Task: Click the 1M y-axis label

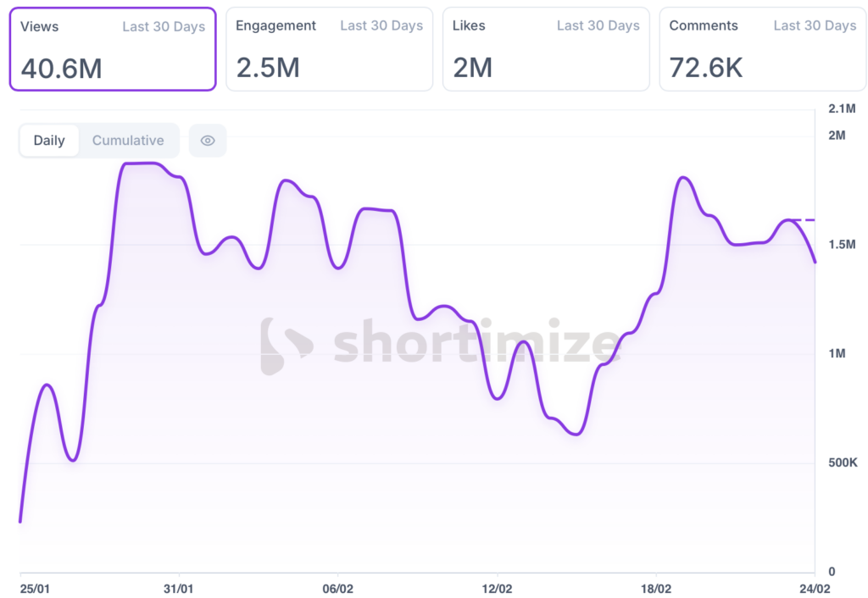Action: pos(837,353)
